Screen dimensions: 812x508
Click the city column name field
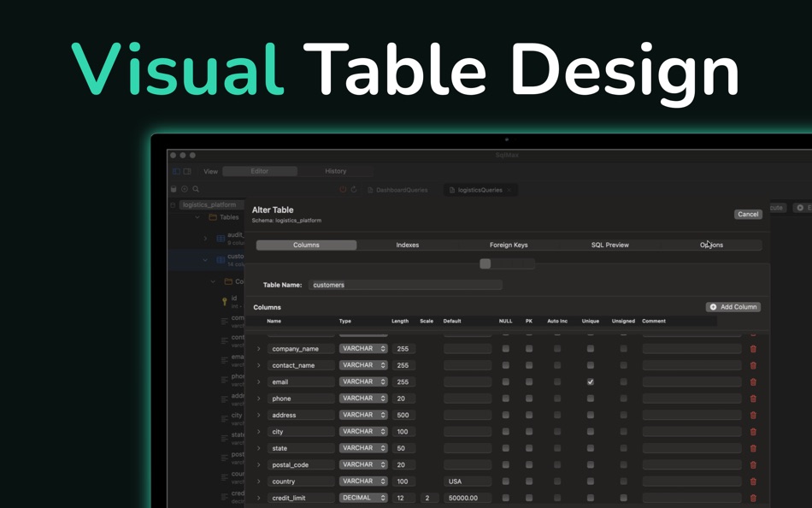pyautogui.click(x=301, y=432)
